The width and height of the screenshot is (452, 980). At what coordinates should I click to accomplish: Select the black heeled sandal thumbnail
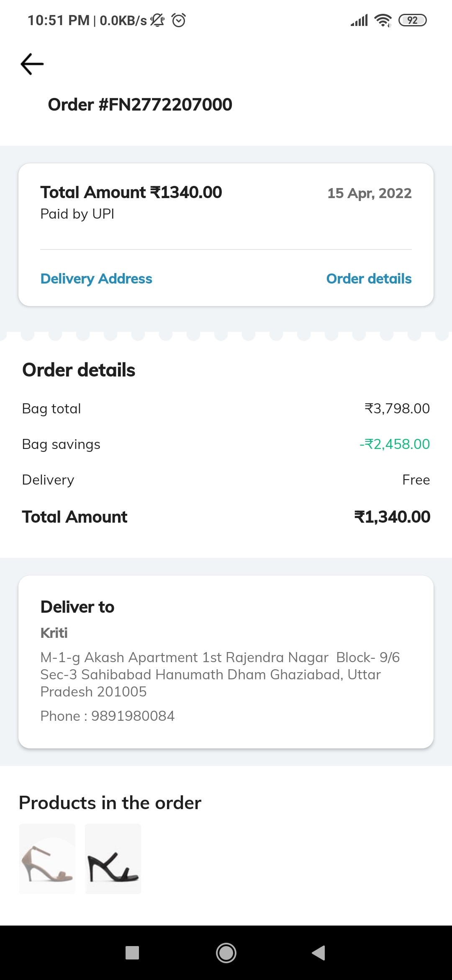tap(113, 859)
